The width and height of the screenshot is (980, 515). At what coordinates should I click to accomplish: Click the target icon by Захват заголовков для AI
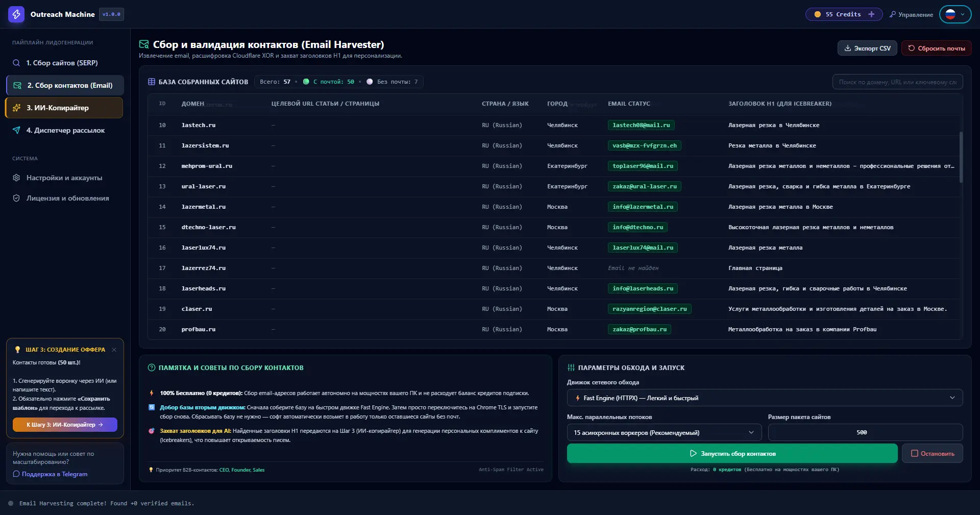click(x=152, y=431)
